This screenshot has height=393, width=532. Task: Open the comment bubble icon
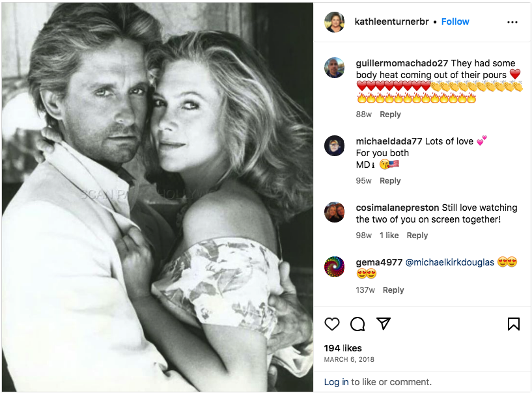(357, 324)
